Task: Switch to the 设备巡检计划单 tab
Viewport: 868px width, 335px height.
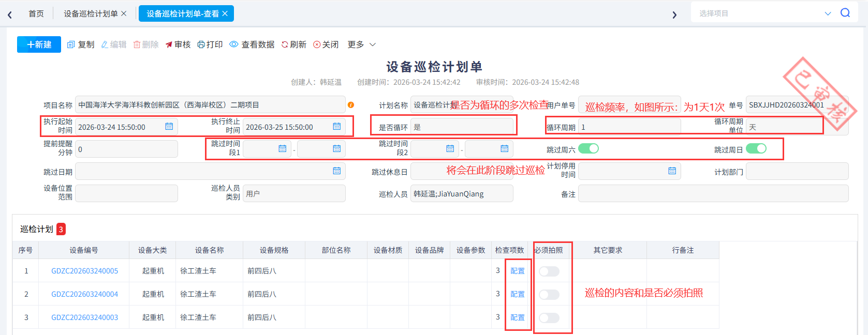Action: (x=91, y=13)
